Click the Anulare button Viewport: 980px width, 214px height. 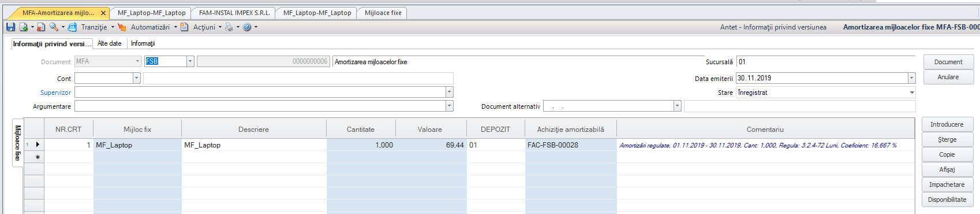click(x=948, y=77)
